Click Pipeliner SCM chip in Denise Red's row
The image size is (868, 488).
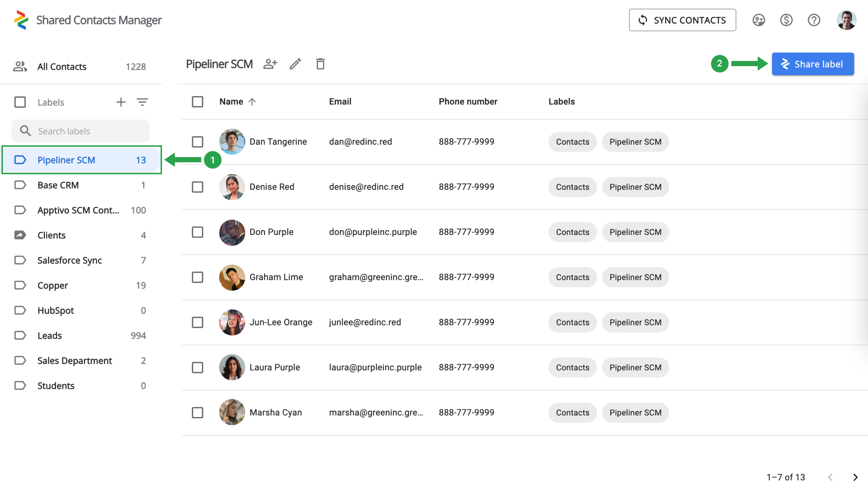(x=635, y=187)
